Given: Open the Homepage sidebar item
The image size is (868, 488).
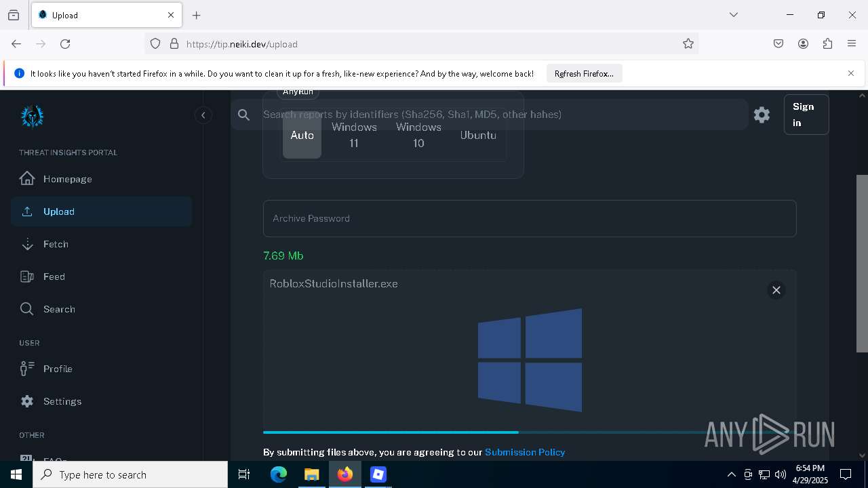Looking at the screenshot, I should pyautogui.click(x=101, y=179).
